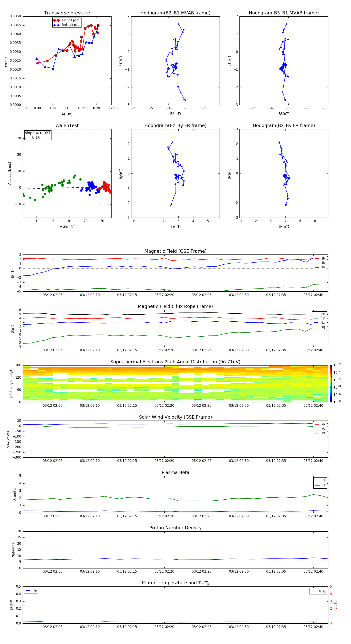Click '03/12 02:20' tick under GSE magnetic field

tap(164, 295)
